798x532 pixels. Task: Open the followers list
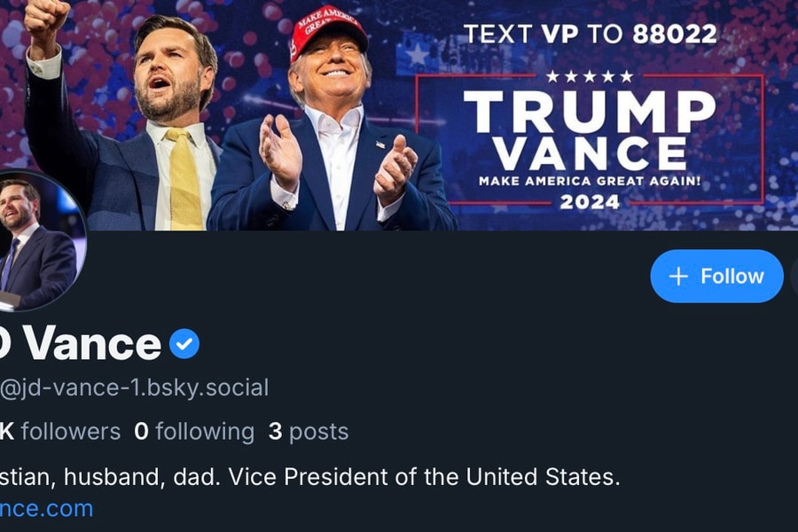[60, 432]
